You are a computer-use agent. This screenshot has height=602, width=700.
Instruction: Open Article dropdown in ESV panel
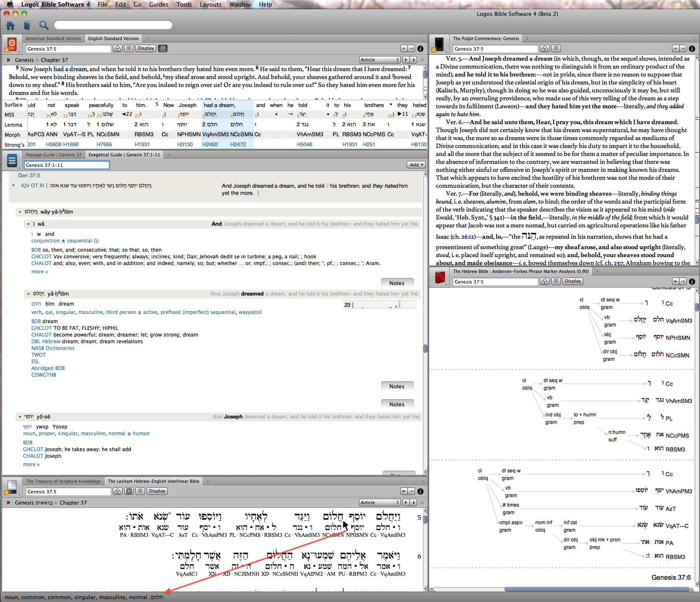click(380, 60)
